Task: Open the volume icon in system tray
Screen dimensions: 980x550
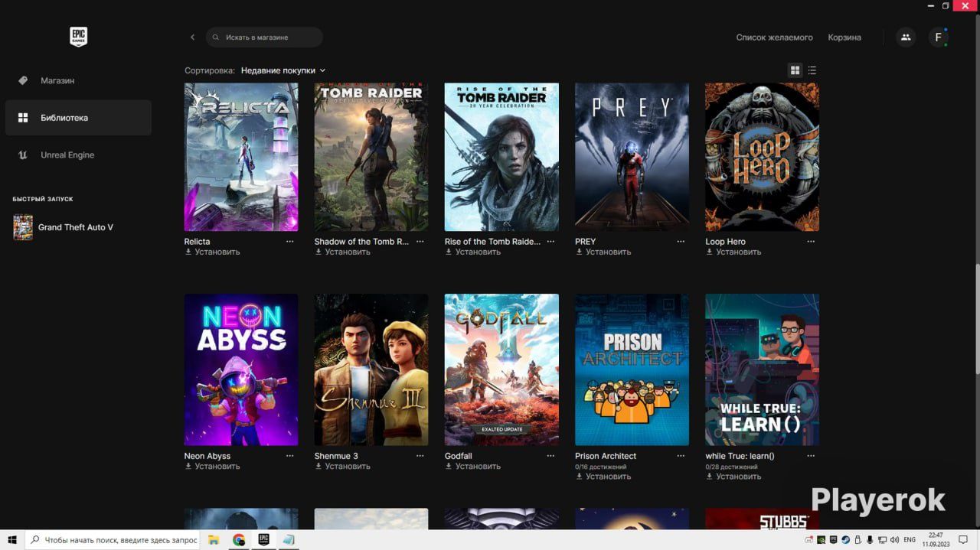Action: [893, 539]
